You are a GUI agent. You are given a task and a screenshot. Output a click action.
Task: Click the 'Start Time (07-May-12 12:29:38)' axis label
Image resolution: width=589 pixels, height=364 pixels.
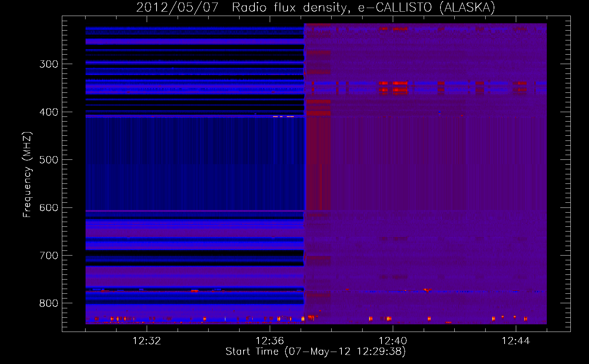316,352
